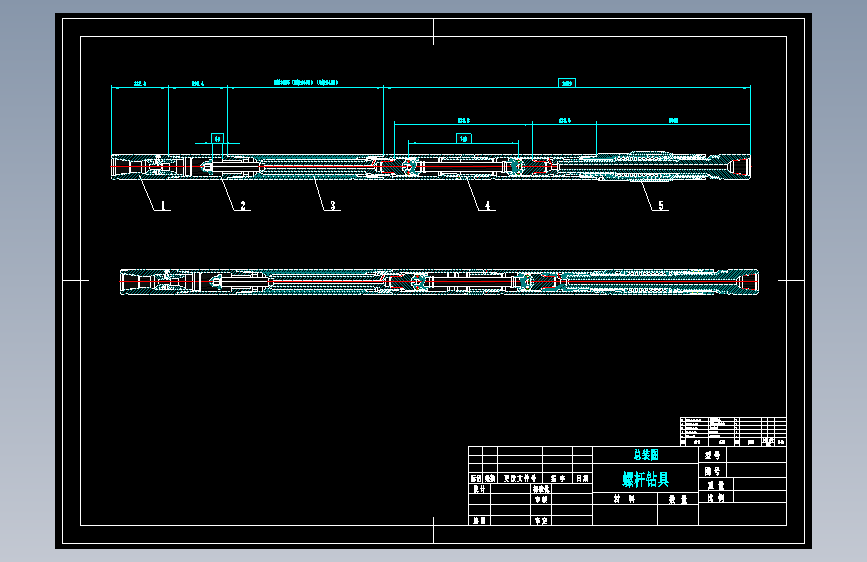The height and width of the screenshot is (562, 867).
Task: Click part callout number 2
Action: [x=243, y=206]
